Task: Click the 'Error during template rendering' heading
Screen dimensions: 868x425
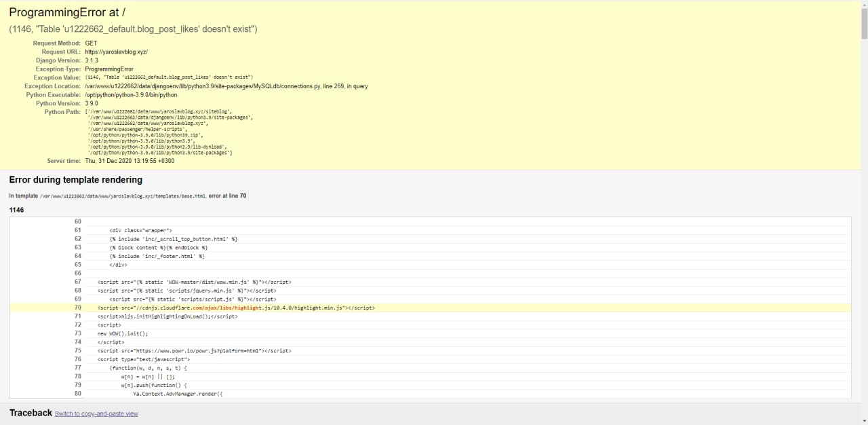Action: [76, 180]
